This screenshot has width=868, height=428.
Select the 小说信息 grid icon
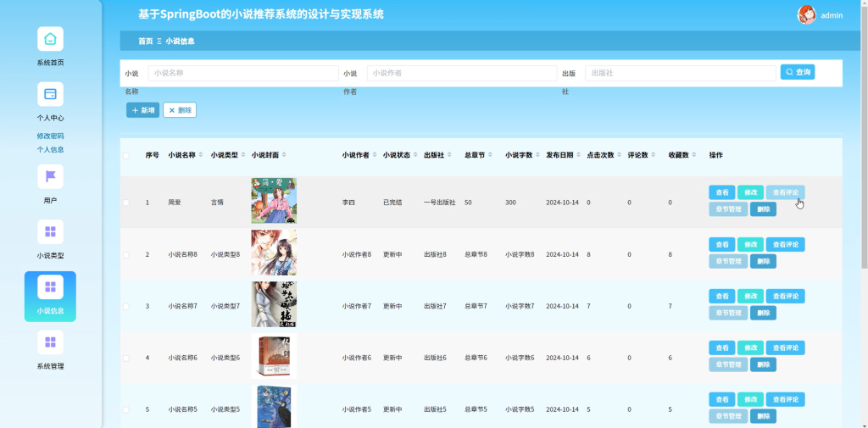tap(50, 286)
